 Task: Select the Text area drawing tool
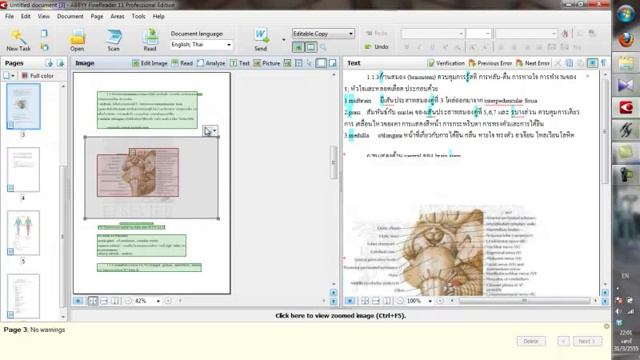coord(240,63)
